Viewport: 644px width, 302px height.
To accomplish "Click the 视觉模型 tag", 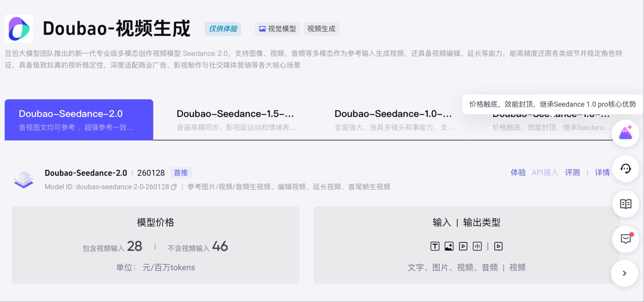I will [x=277, y=29].
